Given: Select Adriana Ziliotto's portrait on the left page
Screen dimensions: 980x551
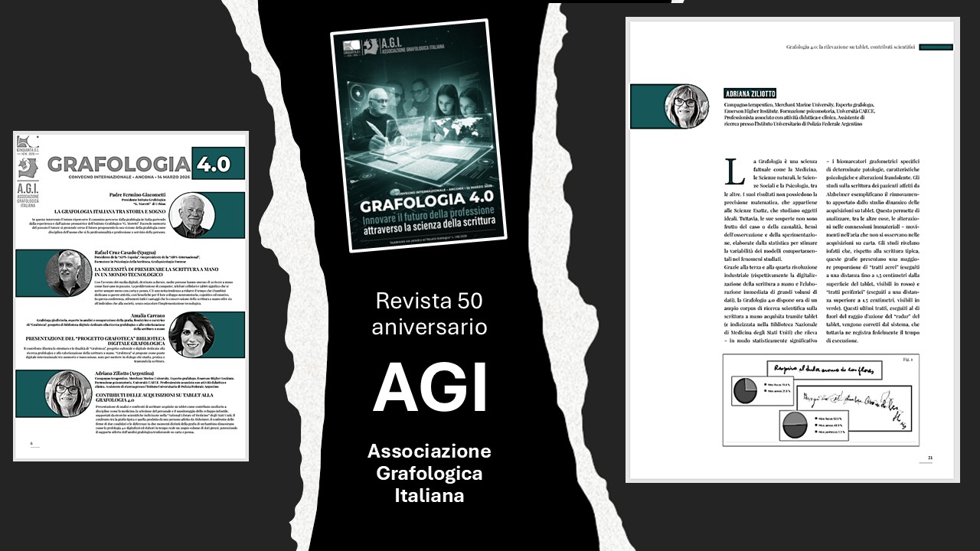Looking at the screenshot, I should (68, 393).
